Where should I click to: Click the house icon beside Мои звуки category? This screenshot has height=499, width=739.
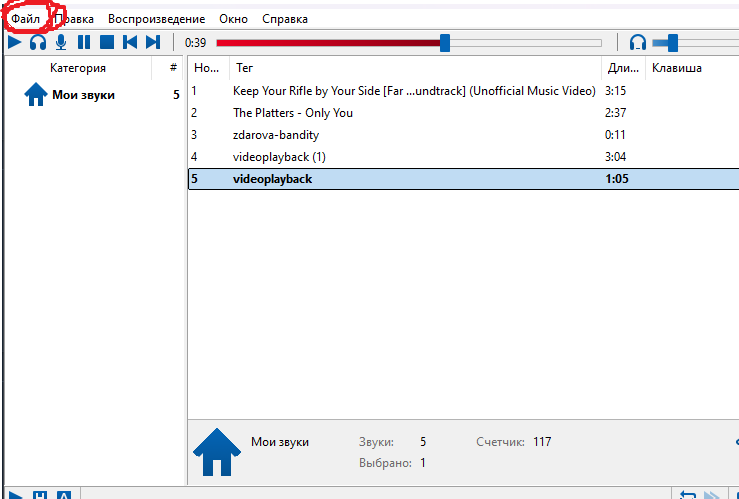point(36,94)
